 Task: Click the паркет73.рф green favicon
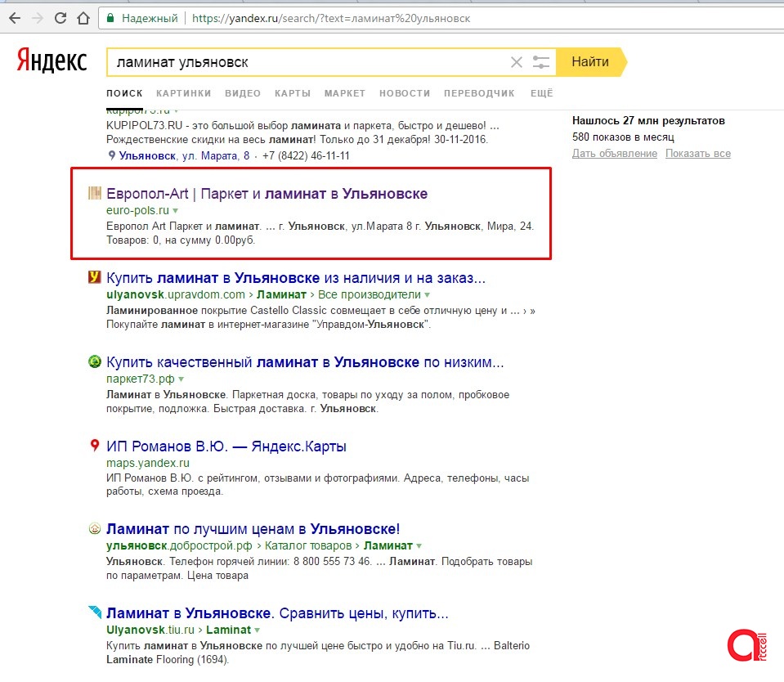tap(95, 361)
